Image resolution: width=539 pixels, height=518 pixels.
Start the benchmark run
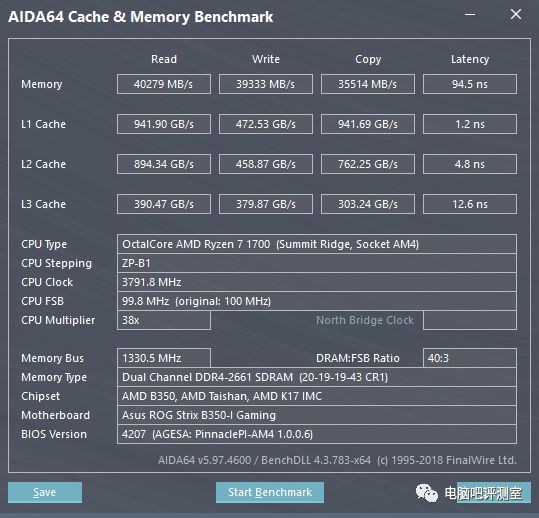tap(270, 492)
